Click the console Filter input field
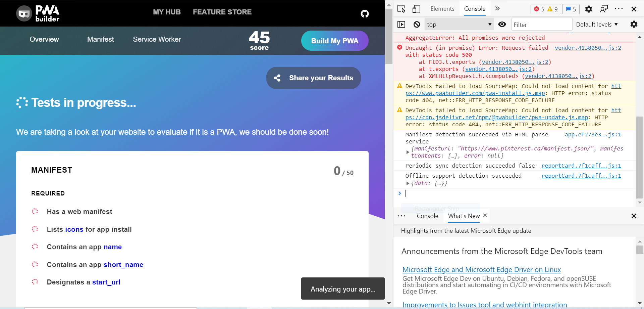The height and width of the screenshot is (309, 644). 541,24
